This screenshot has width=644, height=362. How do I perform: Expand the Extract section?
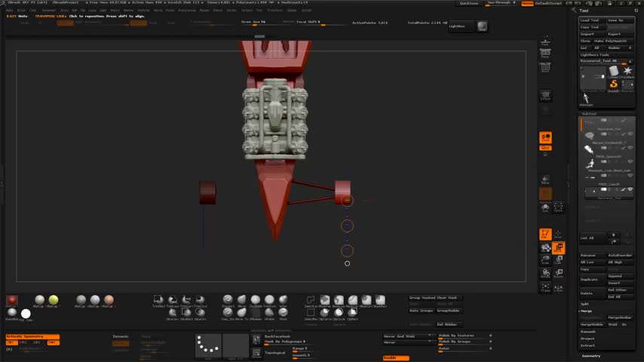point(587,345)
